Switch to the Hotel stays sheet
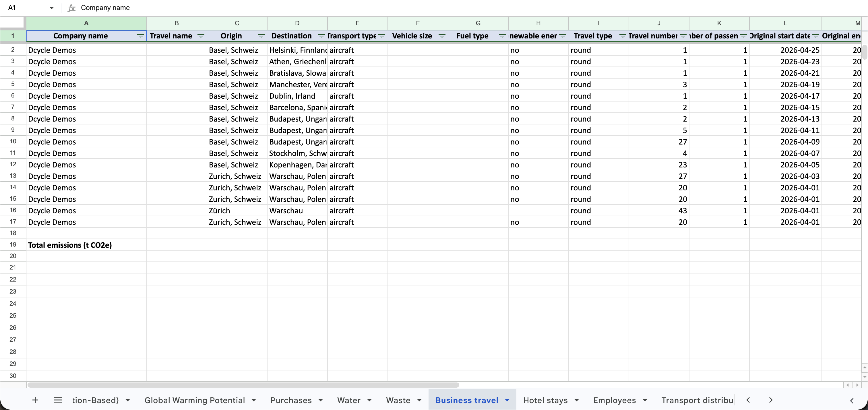The image size is (868, 410). coord(545,400)
